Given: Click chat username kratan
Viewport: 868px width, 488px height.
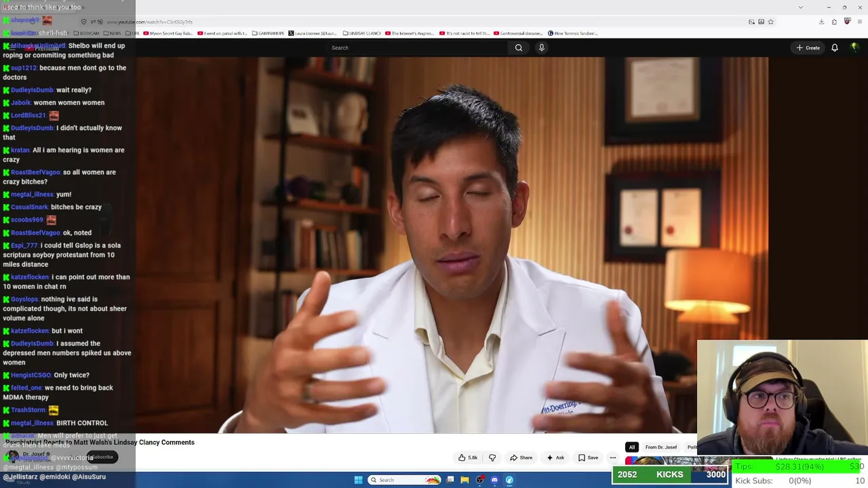Looking at the screenshot, I should pos(20,150).
